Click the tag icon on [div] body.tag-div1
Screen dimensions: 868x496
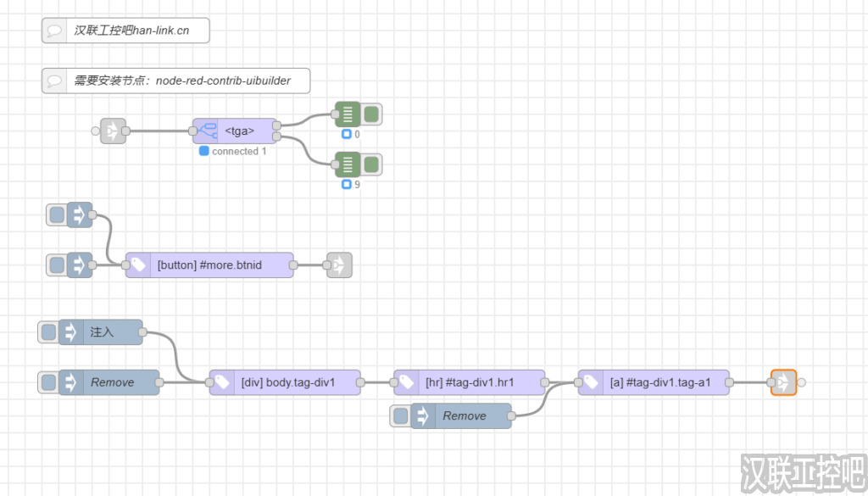tap(222, 382)
